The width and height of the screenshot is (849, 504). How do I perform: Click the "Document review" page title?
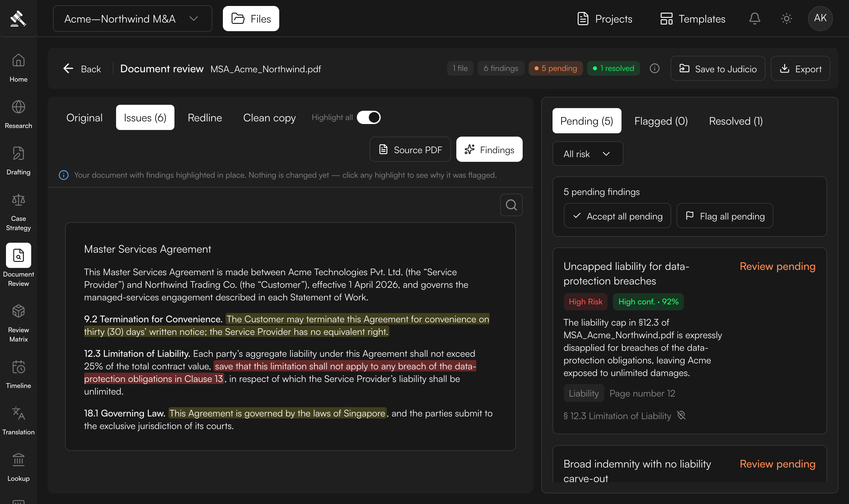(162, 69)
